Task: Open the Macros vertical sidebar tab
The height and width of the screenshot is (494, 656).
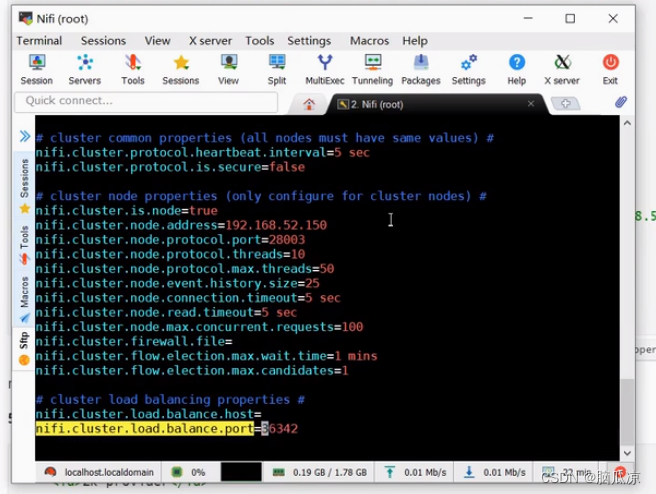Action: 24,299
